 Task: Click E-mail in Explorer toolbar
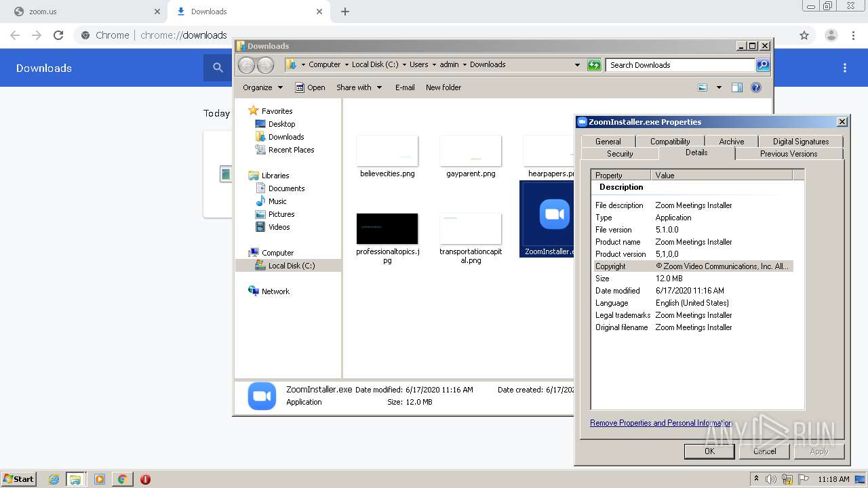coord(405,87)
